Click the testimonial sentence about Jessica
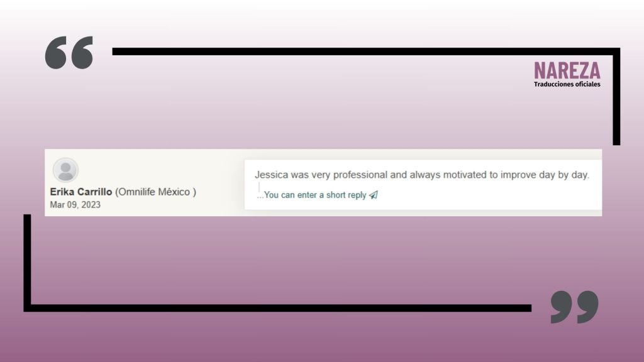This screenshot has width=644, height=362. pos(421,175)
